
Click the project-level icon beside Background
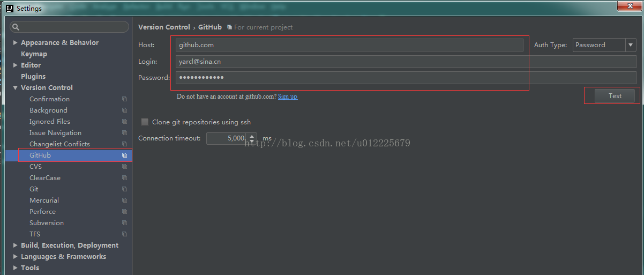124,110
